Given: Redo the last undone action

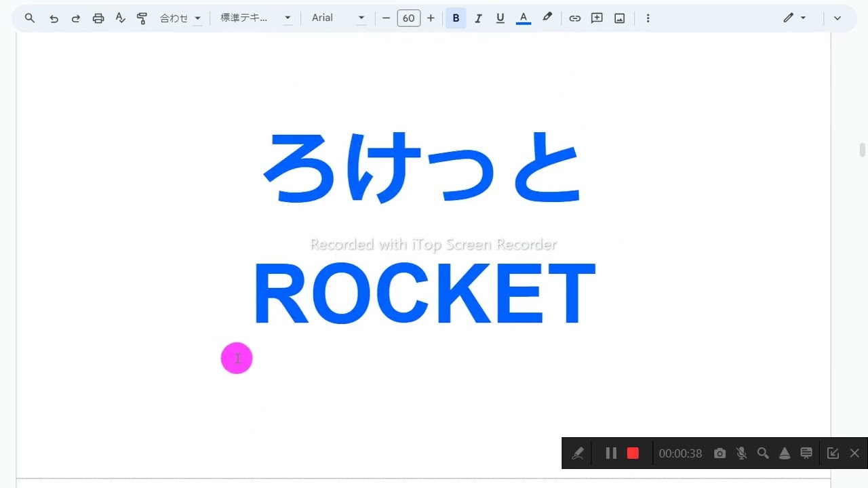Looking at the screenshot, I should (76, 18).
